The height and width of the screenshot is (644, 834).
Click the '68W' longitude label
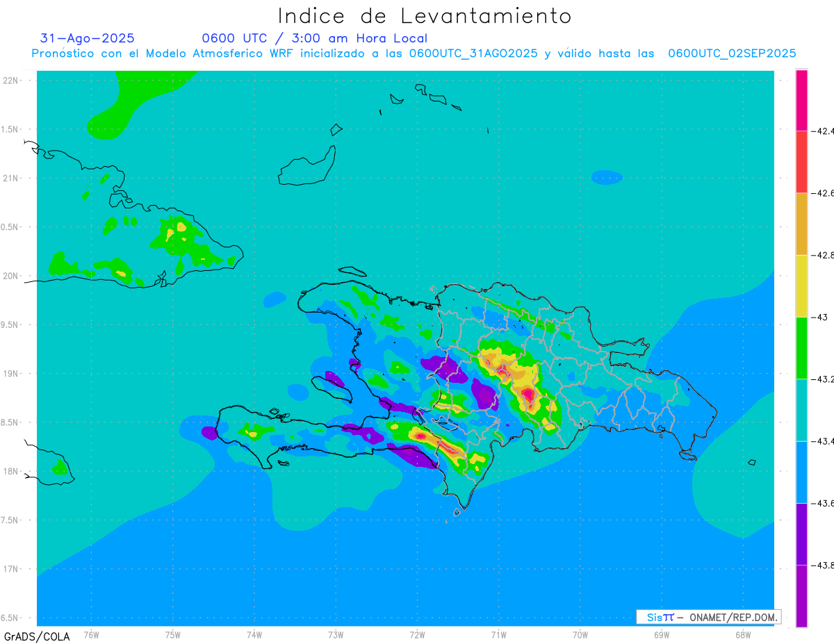click(x=743, y=635)
